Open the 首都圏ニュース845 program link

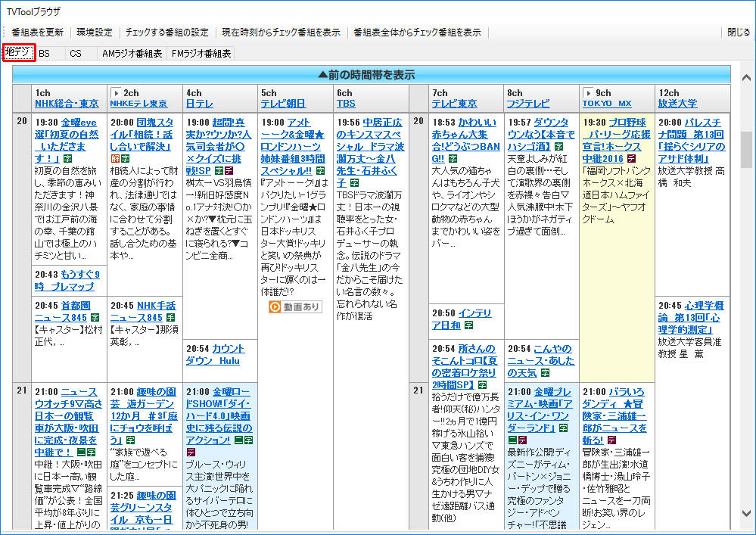point(63,311)
